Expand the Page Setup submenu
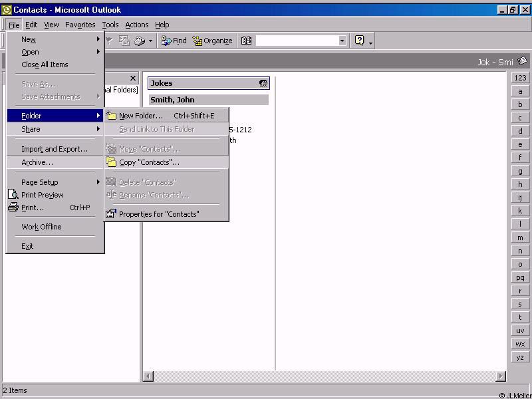Viewport: 532px width, 399px height. 55,182
